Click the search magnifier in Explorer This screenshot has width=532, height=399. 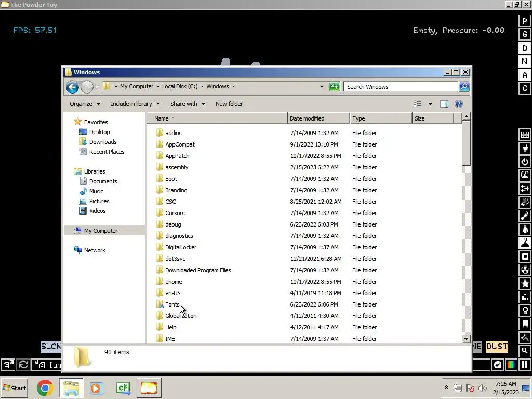[464, 87]
